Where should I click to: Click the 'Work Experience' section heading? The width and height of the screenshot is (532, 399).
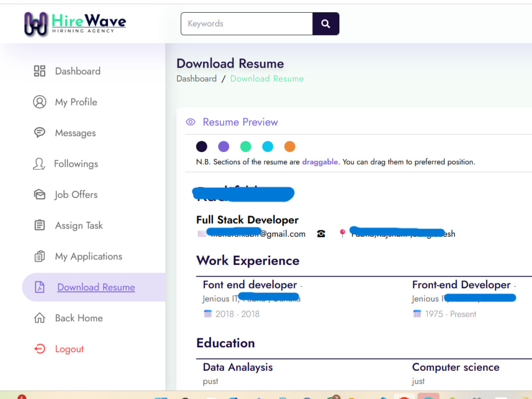pos(248,261)
